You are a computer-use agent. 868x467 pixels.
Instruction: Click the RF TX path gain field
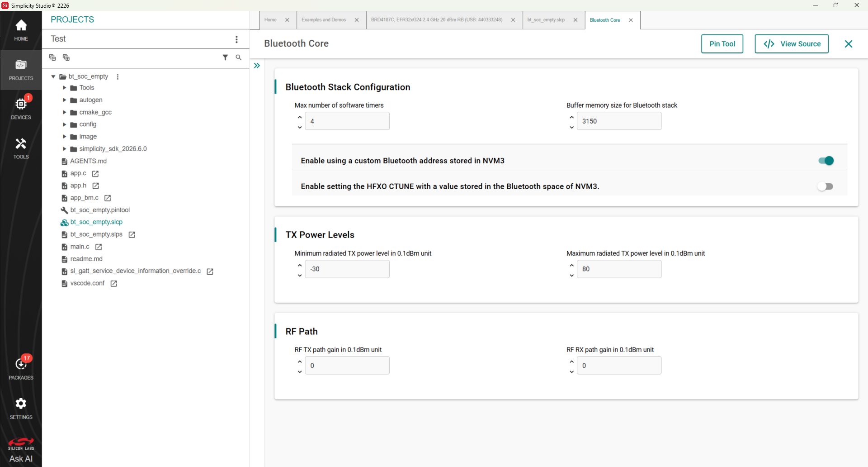pos(347,366)
